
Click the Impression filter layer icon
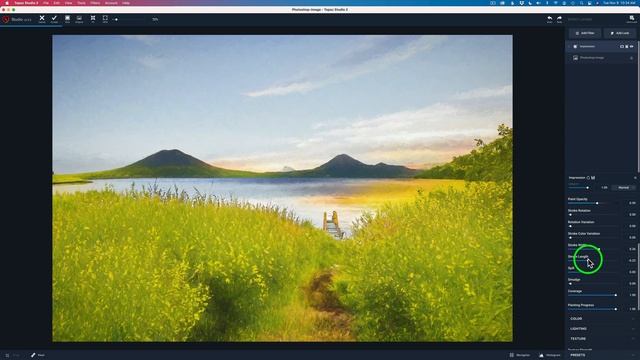(575, 47)
